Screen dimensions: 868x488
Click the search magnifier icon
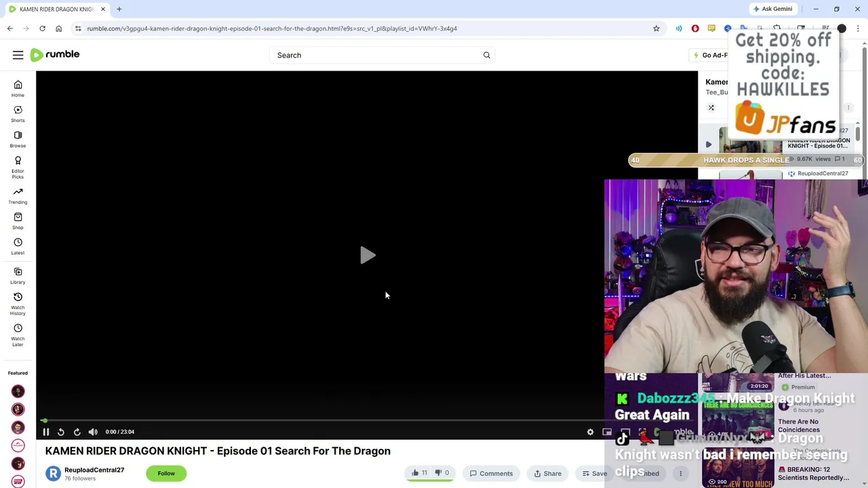click(486, 55)
